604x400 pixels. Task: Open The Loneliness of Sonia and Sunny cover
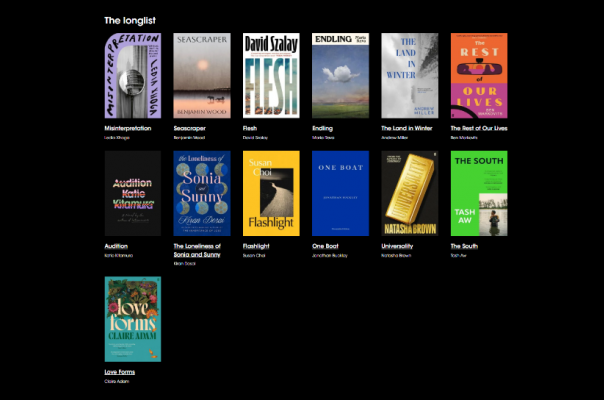pyautogui.click(x=202, y=193)
